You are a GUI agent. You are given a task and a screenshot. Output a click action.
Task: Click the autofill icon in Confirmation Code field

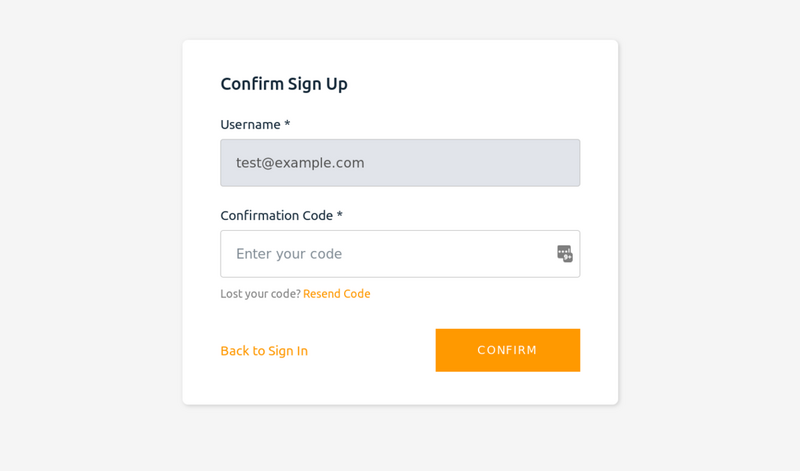565,254
